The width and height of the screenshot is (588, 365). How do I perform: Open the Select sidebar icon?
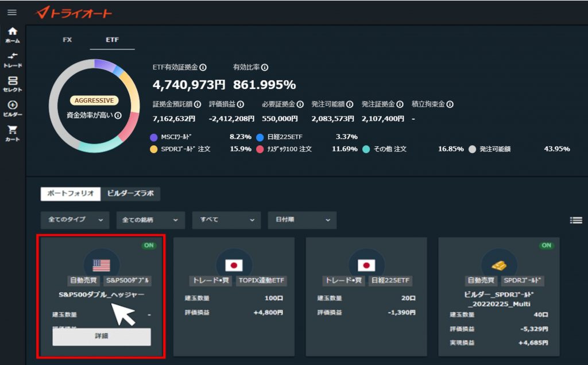coord(13,84)
